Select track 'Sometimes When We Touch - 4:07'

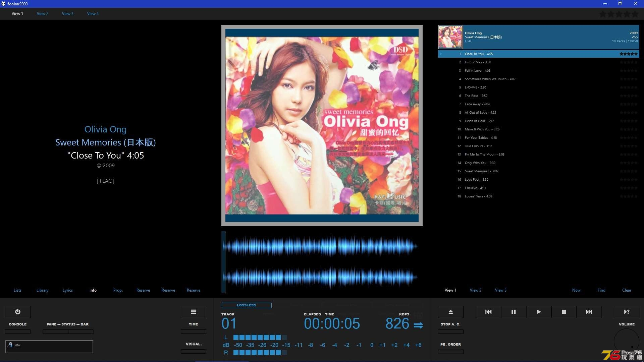click(x=538, y=79)
